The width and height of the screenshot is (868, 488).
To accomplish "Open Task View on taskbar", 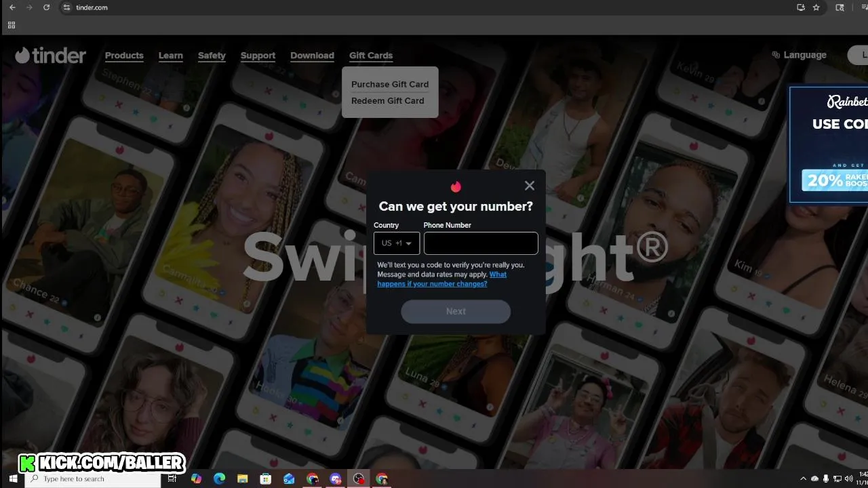I will click(172, 479).
